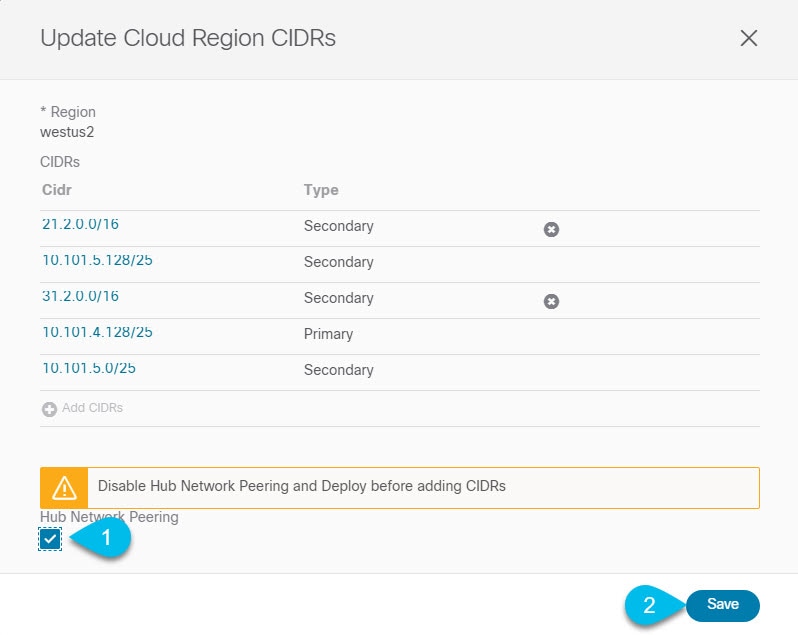Uncheck the Hub Network Peering checkbox

(50, 539)
